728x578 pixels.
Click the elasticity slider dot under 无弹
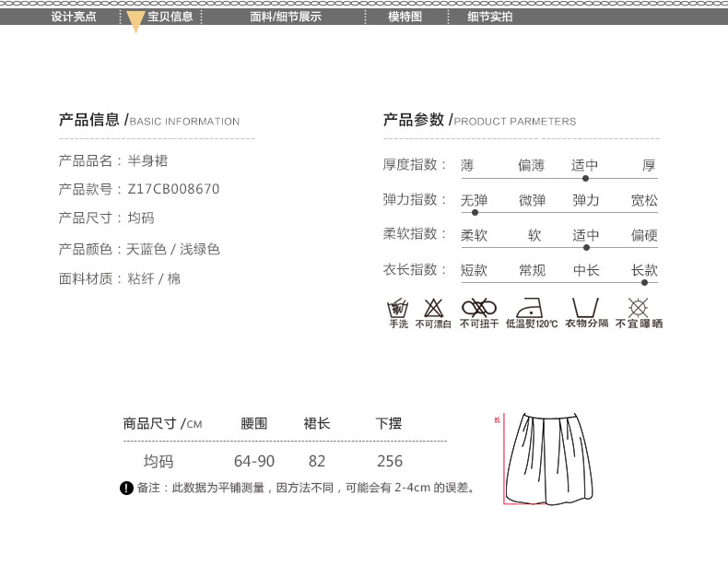pyautogui.click(x=475, y=212)
